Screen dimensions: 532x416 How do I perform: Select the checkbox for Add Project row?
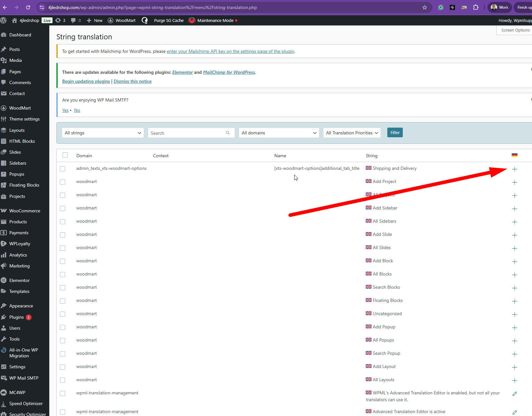click(x=63, y=182)
